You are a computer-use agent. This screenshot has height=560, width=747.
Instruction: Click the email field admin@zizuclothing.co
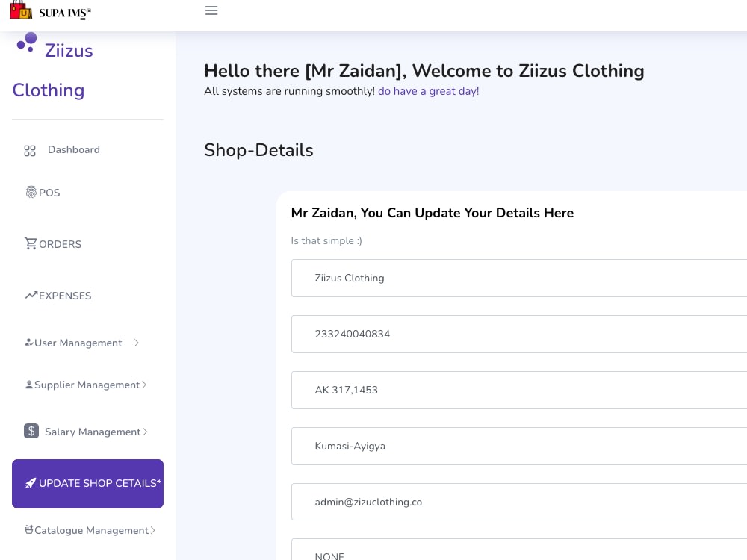click(519, 502)
